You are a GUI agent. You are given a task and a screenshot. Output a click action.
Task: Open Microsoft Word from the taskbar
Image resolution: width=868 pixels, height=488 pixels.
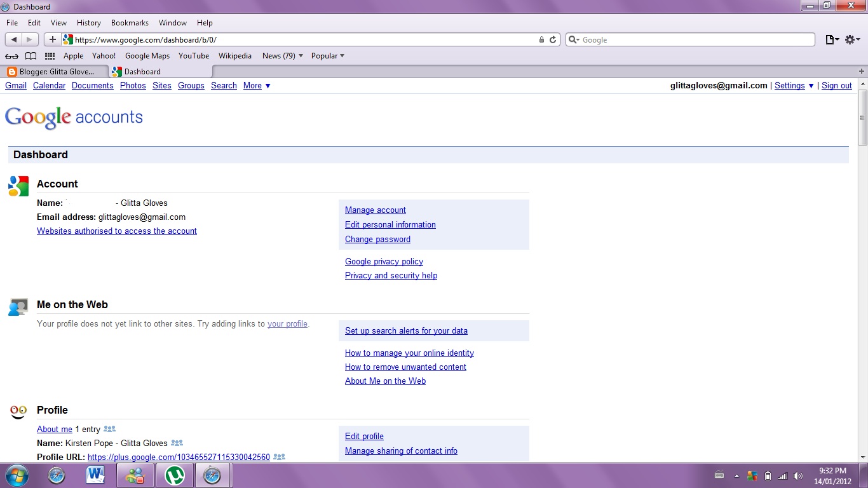(95, 475)
